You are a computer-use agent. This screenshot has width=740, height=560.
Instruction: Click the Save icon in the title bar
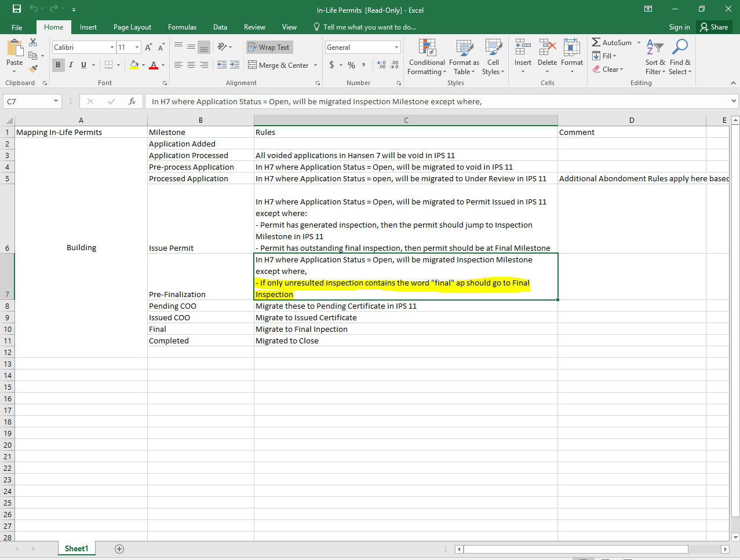[17, 9]
